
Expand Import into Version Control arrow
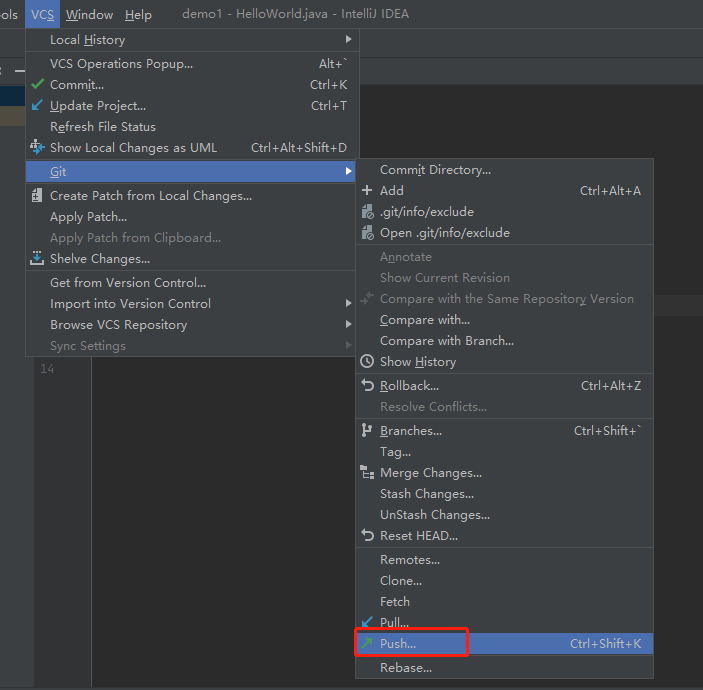348,304
